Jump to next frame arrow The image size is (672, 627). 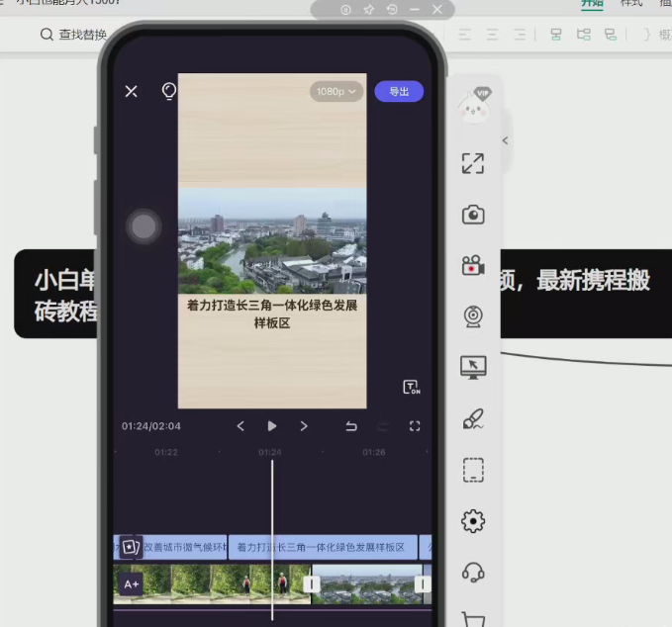(x=304, y=426)
